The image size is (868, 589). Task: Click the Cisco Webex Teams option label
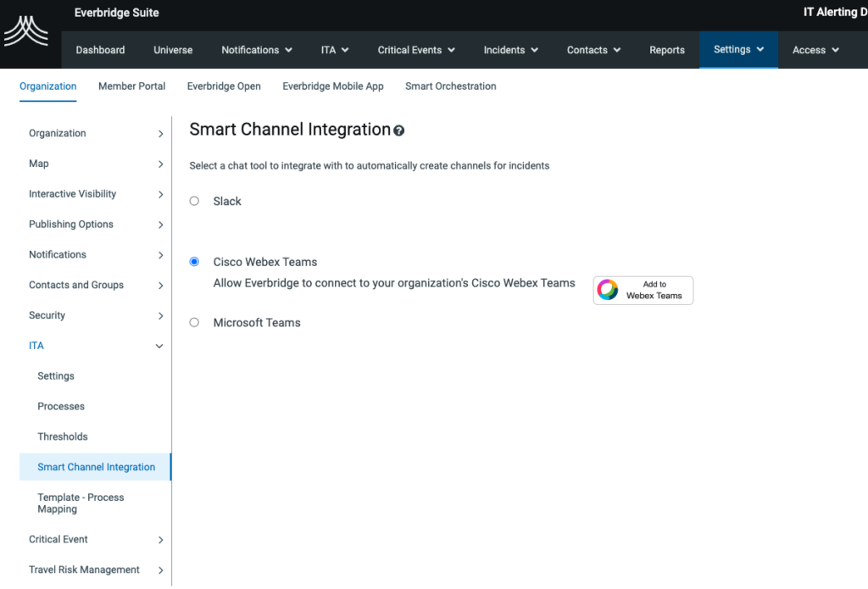(x=265, y=262)
